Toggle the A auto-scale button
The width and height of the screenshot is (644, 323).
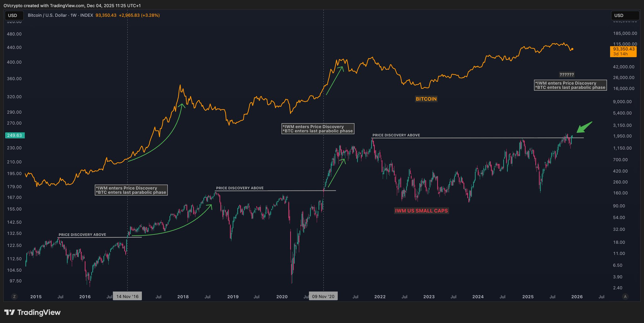click(625, 297)
